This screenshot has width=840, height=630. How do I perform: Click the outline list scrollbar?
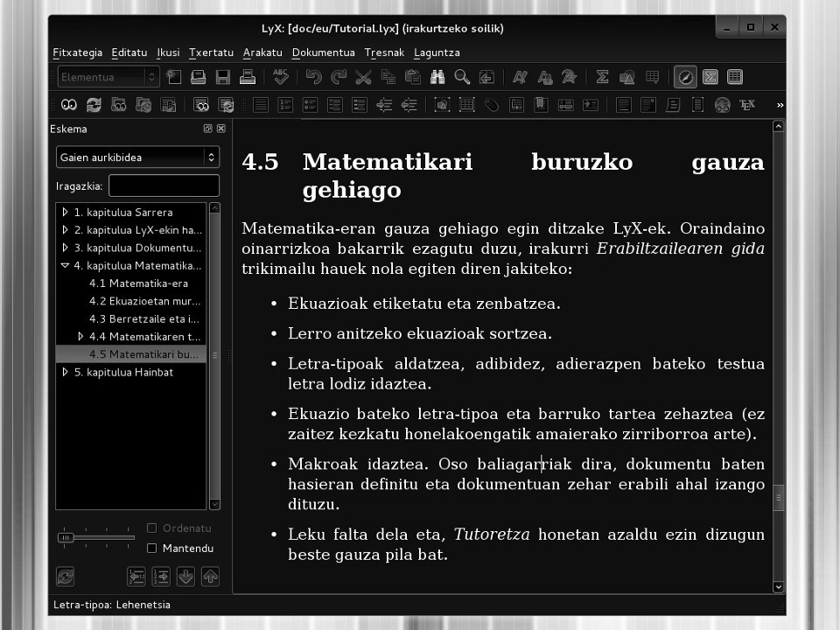point(215,356)
